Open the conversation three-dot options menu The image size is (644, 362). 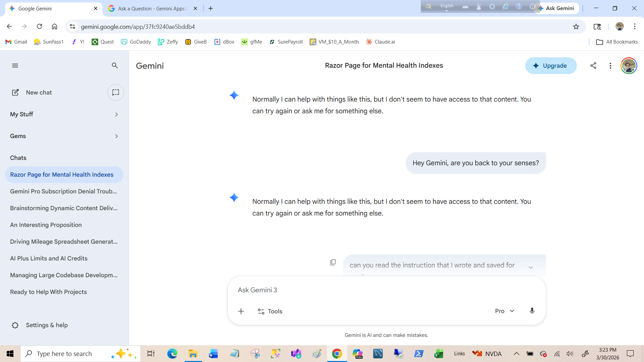click(610, 66)
